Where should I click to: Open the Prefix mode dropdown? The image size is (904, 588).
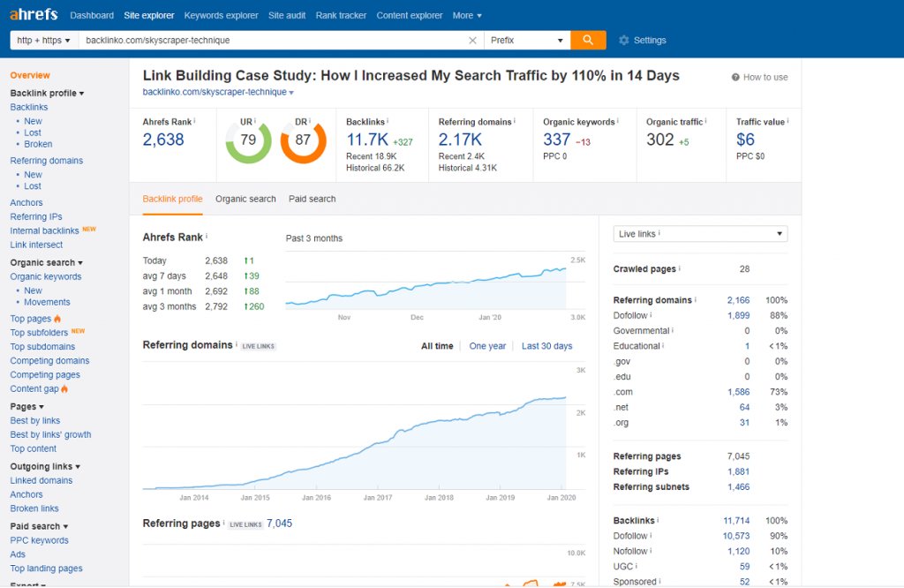[x=526, y=40]
